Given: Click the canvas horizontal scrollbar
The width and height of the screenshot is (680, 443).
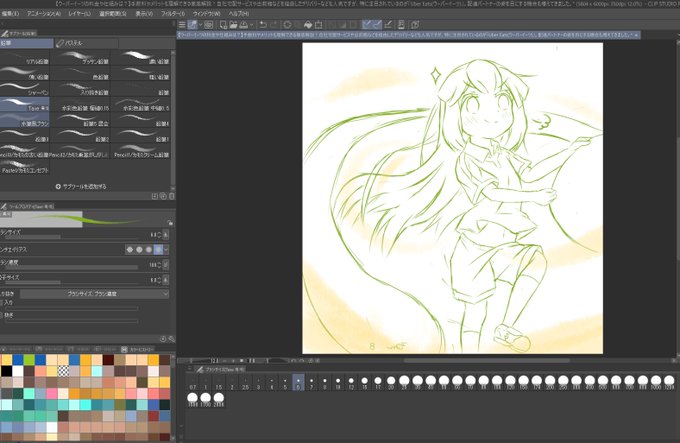Looking at the screenshot, I should 487,360.
